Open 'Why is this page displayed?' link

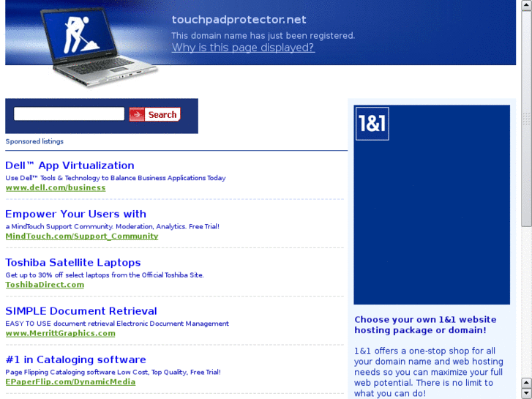[x=243, y=48]
